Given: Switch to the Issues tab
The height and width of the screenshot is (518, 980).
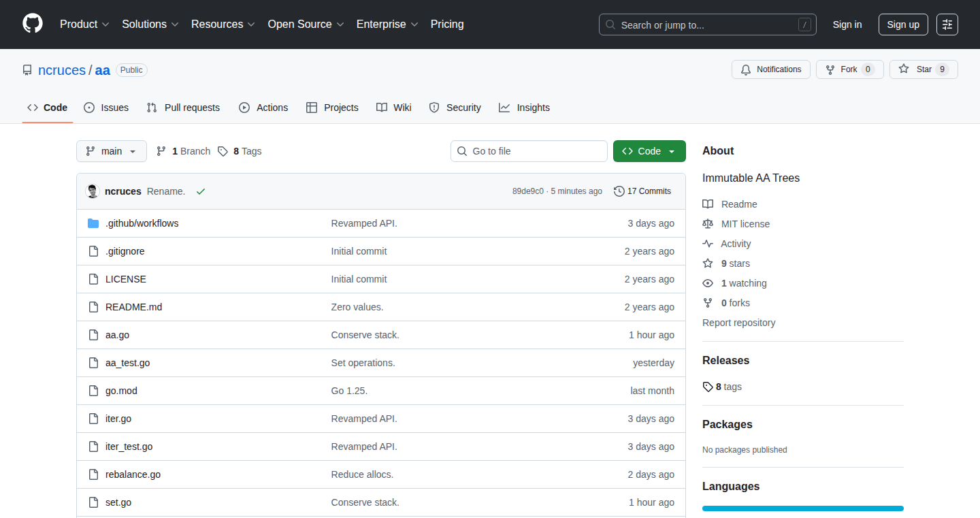Looking at the screenshot, I should (x=106, y=108).
